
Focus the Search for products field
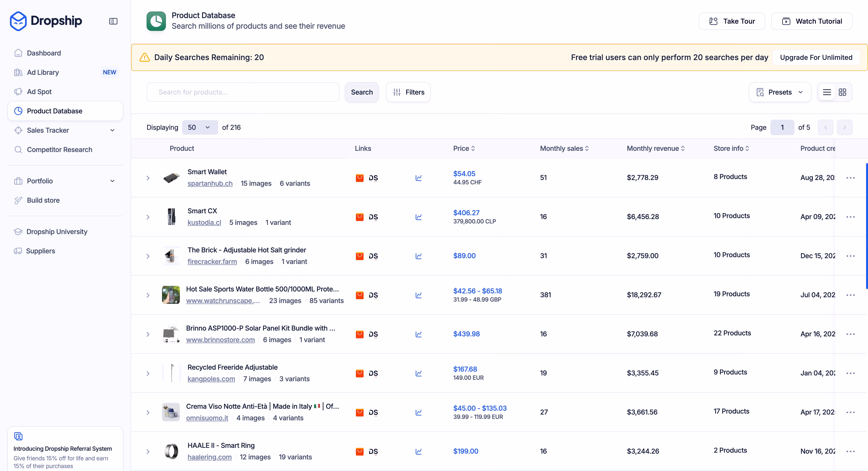point(243,92)
